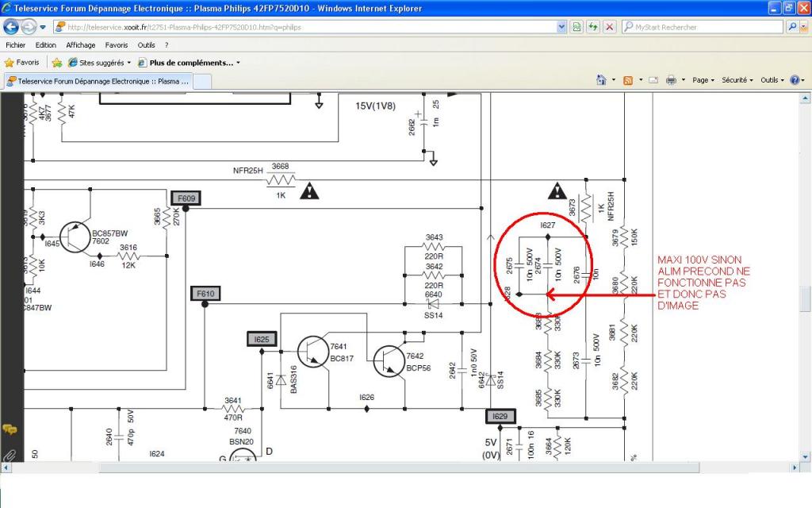Click the Home page icon
812x508 pixels.
[601, 80]
